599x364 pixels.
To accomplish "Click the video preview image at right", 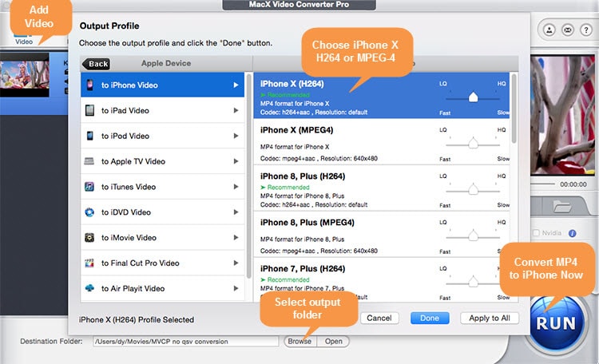I will pos(562,115).
